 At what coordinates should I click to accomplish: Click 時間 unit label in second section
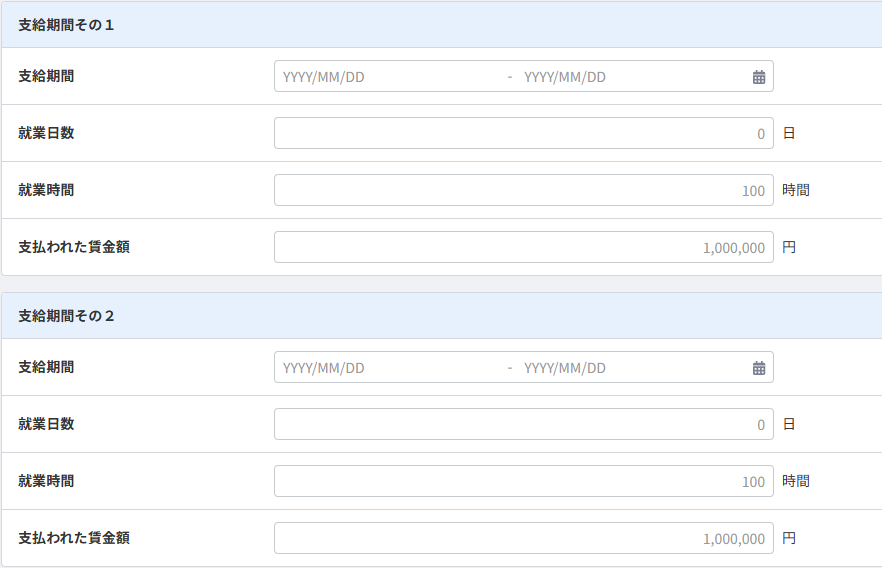point(795,481)
